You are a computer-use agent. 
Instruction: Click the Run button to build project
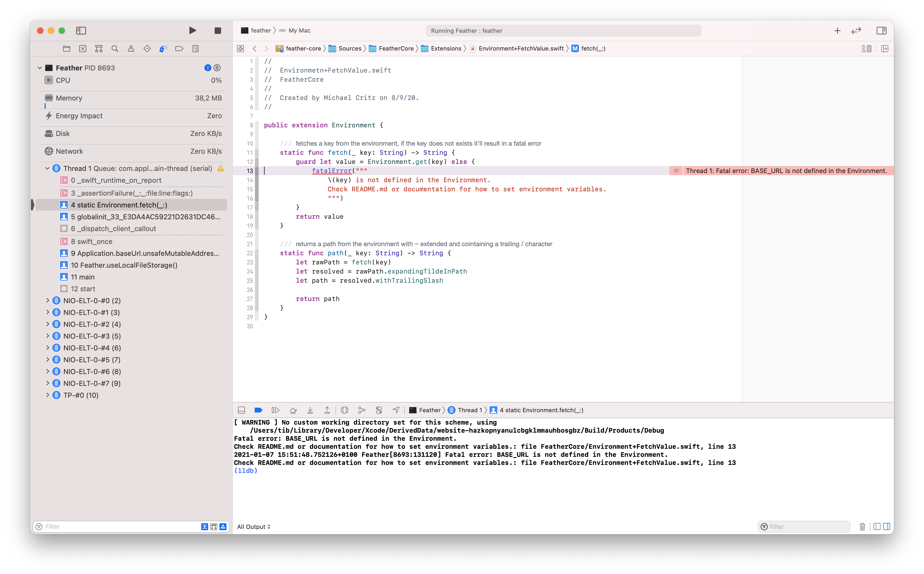tap(192, 30)
